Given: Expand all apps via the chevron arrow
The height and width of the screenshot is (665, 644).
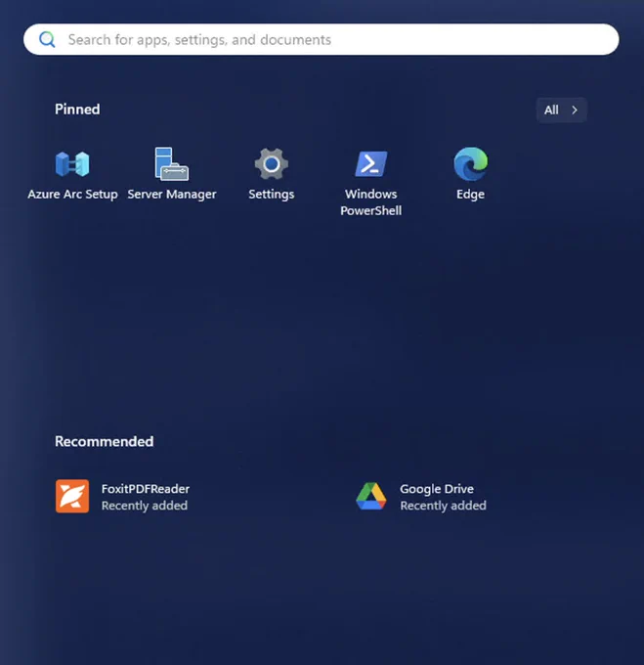Looking at the screenshot, I should (575, 111).
